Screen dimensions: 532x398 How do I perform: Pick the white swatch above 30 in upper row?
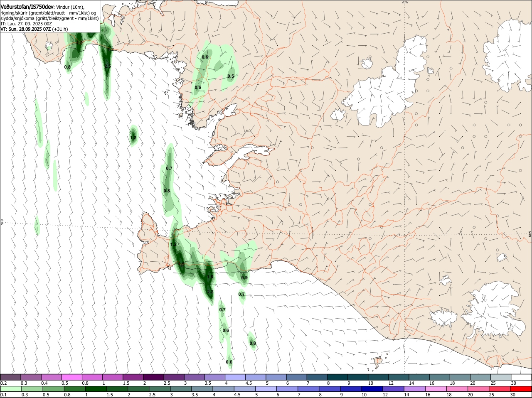(x=521, y=377)
